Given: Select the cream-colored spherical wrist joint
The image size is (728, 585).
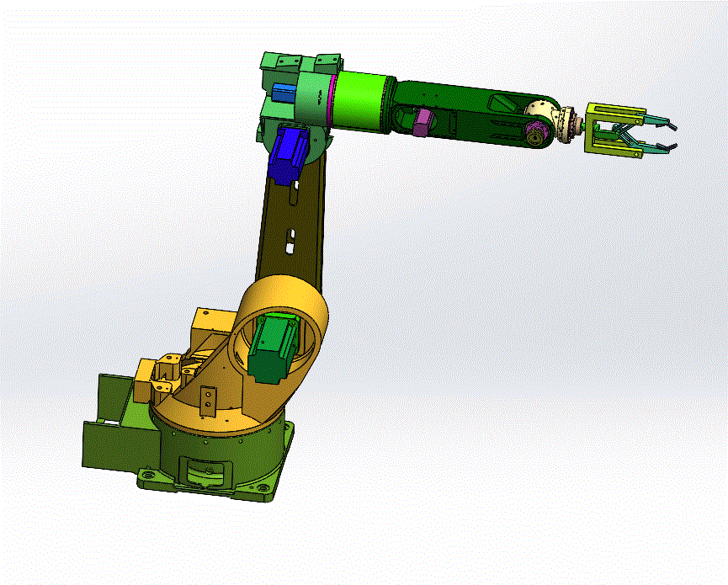Looking at the screenshot, I should (541, 111).
